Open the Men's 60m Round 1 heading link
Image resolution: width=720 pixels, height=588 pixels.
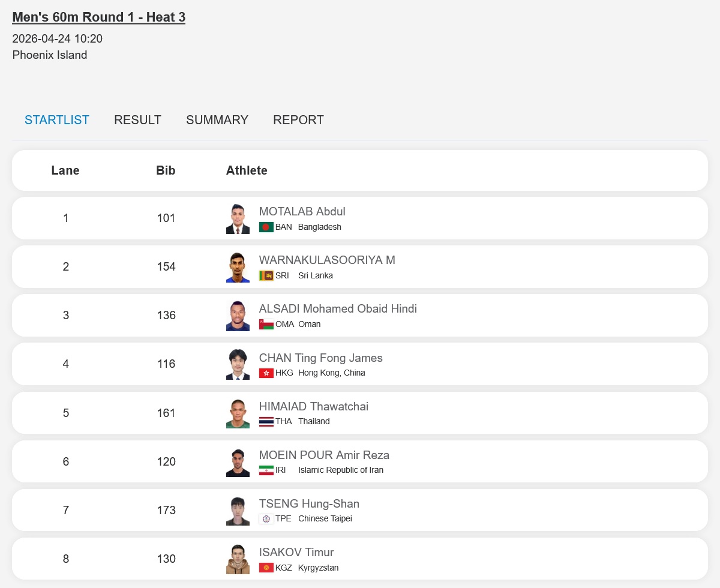pyautogui.click(x=98, y=17)
